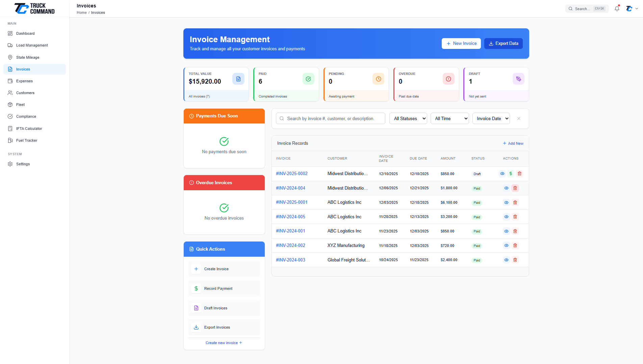This screenshot has width=643, height=364.
Task: View invoice #INV-2025-0002 details
Action: pyautogui.click(x=502, y=174)
